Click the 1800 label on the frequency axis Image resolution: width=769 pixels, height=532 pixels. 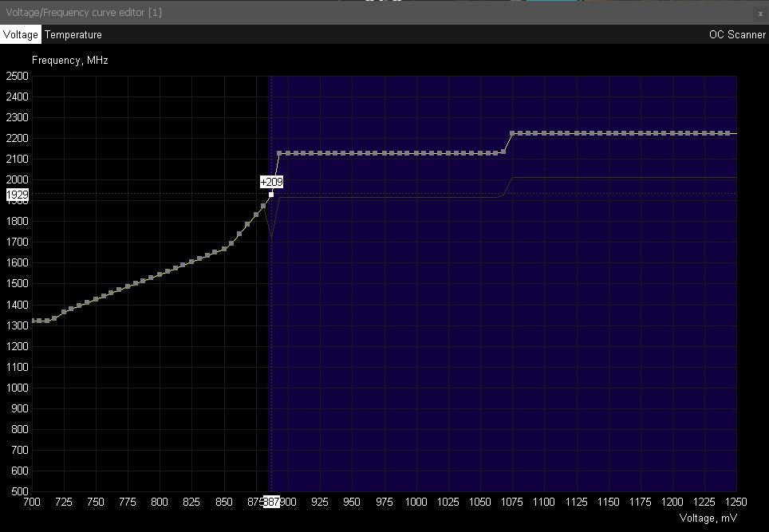[18, 221]
